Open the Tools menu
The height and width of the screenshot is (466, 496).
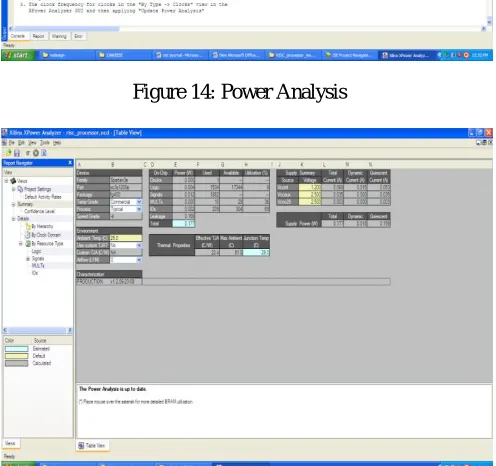tap(45, 143)
